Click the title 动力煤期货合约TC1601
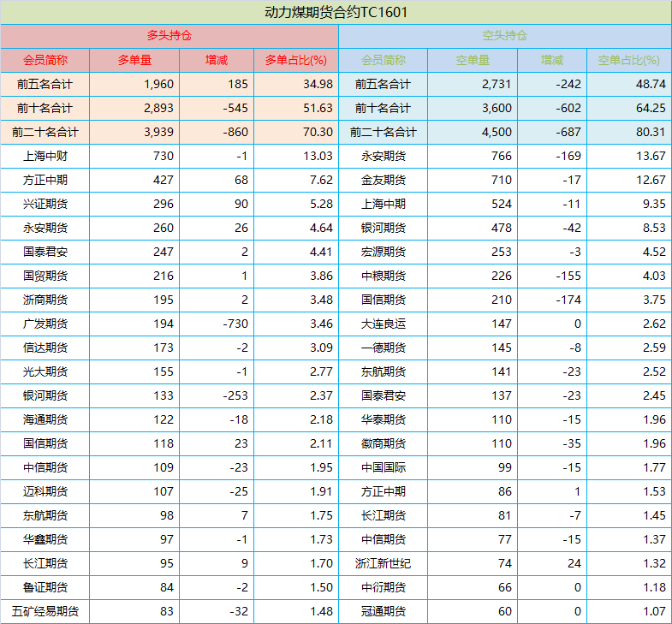This screenshot has width=672, height=624. tap(336, 12)
